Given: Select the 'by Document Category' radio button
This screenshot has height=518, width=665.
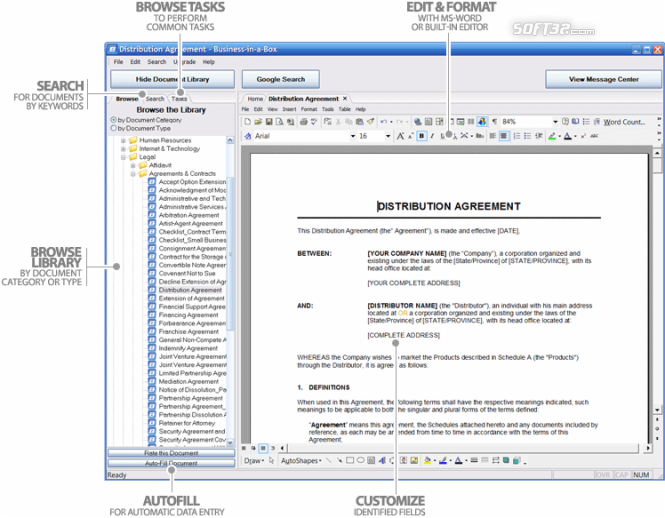Looking at the screenshot, I should pyautogui.click(x=113, y=120).
